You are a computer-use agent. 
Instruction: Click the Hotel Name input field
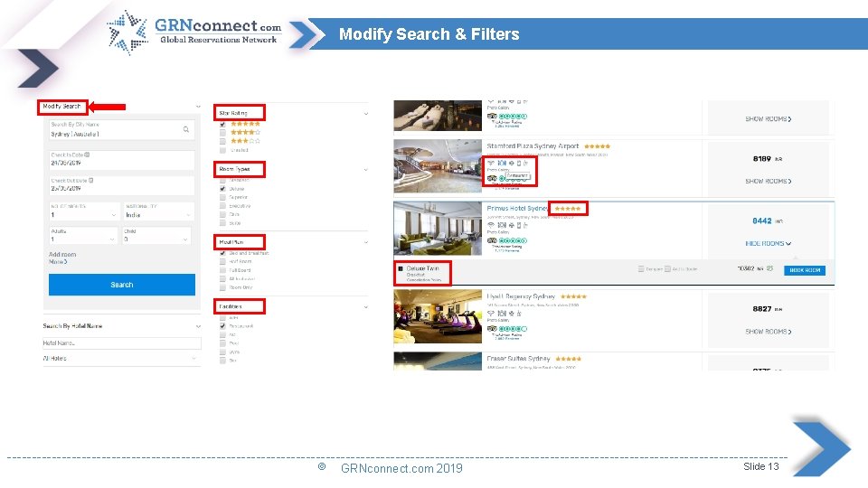[121, 343]
